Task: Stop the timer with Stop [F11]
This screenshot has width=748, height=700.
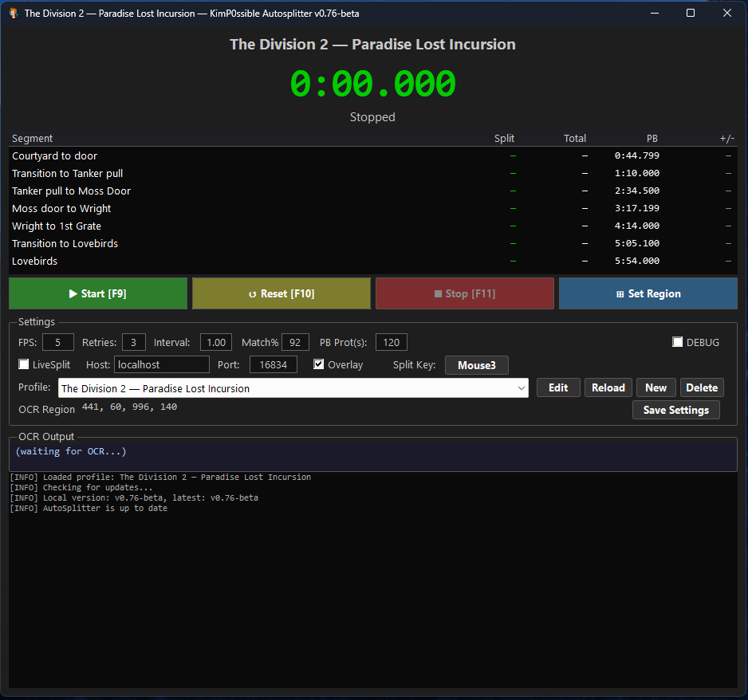Action: coord(465,293)
